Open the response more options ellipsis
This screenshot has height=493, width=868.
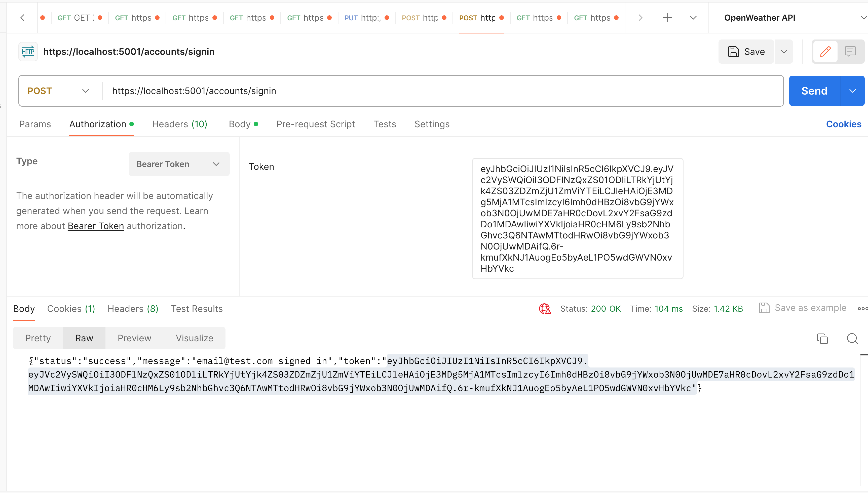[862, 308]
